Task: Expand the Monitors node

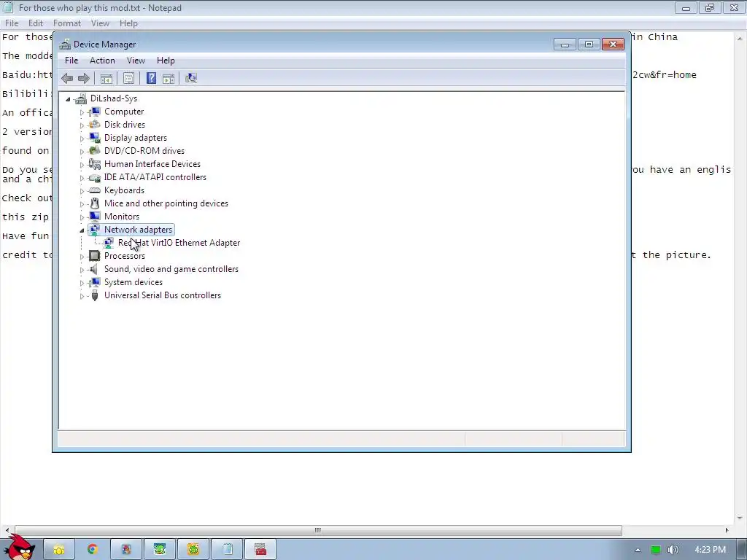Action: (x=82, y=217)
